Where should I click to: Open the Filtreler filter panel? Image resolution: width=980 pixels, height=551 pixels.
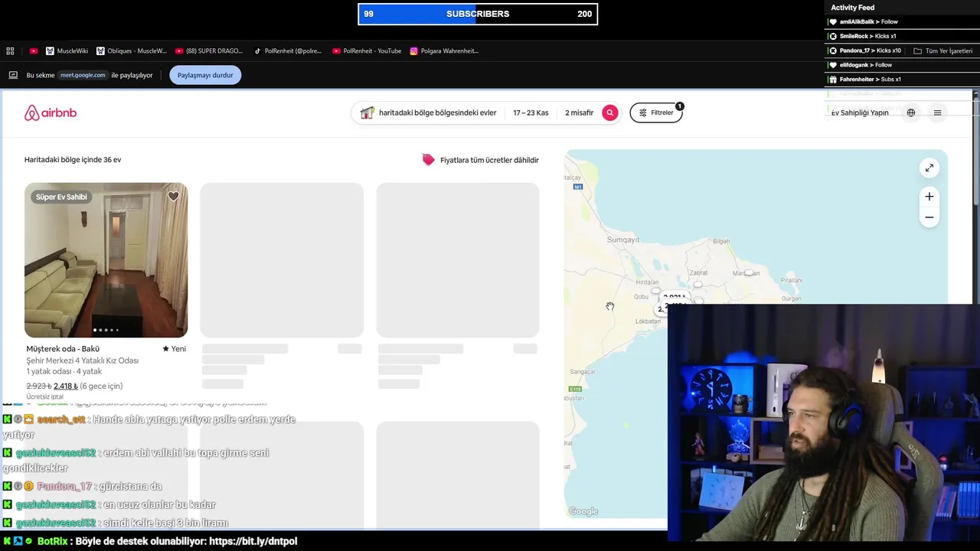click(656, 112)
